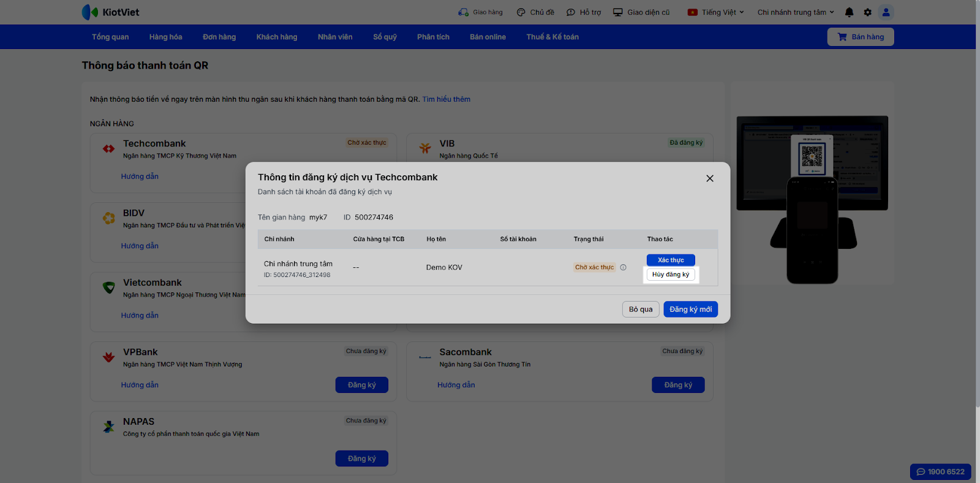980x483 pixels.
Task: Click the Chưa đăng ký badge on VPBank
Action: click(366, 351)
